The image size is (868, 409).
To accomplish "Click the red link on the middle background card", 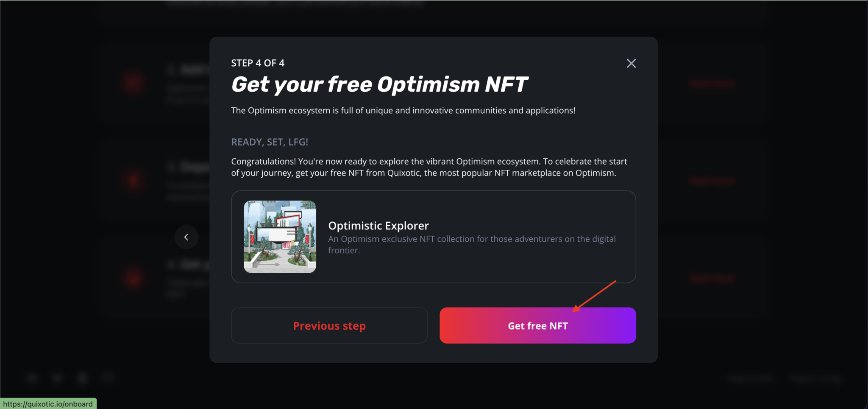I will point(711,180).
